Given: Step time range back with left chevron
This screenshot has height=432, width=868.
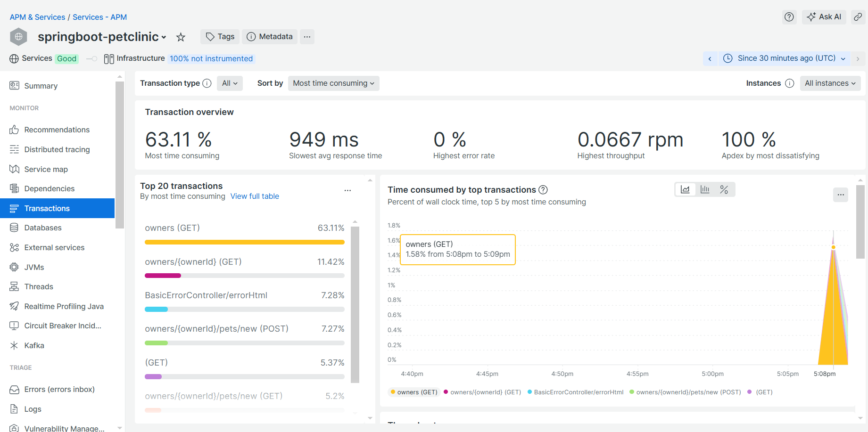Looking at the screenshot, I should tap(710, 58).
